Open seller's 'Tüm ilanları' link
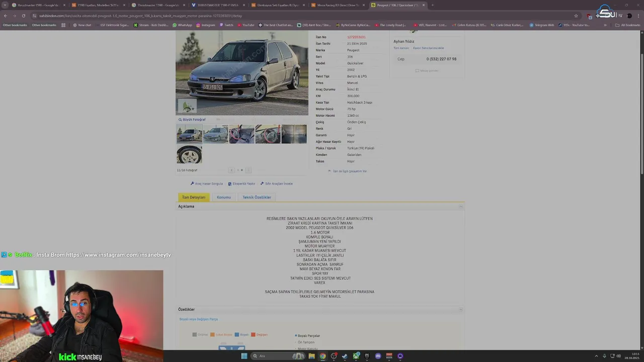 coord(401,48)
